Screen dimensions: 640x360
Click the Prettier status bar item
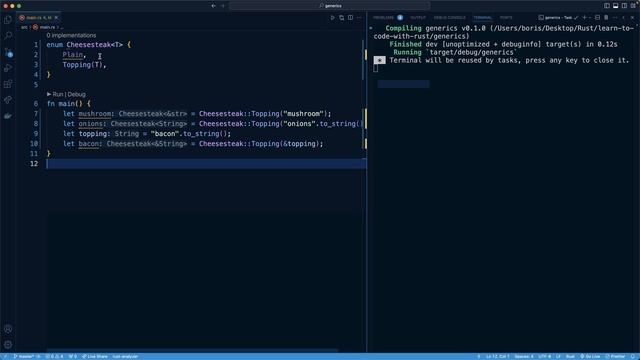point(615,356)
